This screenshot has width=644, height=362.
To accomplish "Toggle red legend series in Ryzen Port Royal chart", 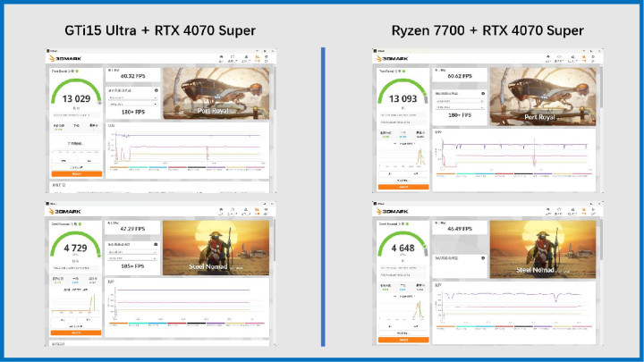I will coord(504,174).
